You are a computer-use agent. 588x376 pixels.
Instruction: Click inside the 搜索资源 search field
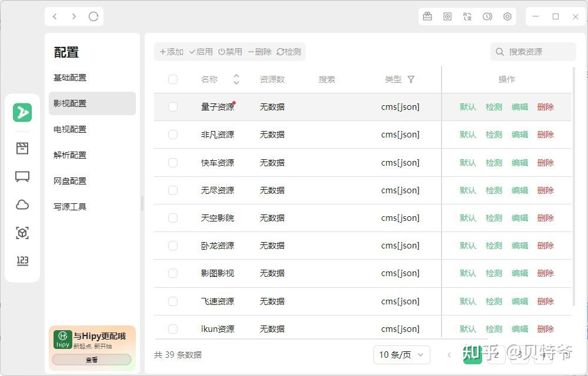coord(532,52)
